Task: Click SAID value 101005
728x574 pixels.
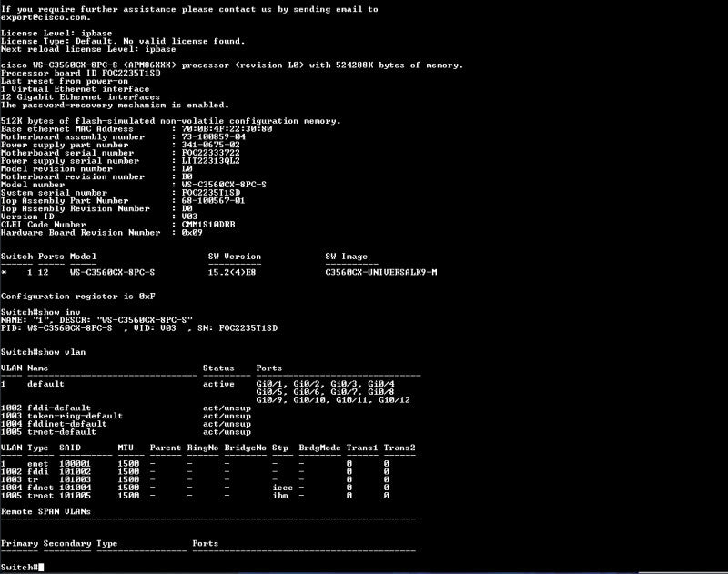Action: [x=76, y=496]
